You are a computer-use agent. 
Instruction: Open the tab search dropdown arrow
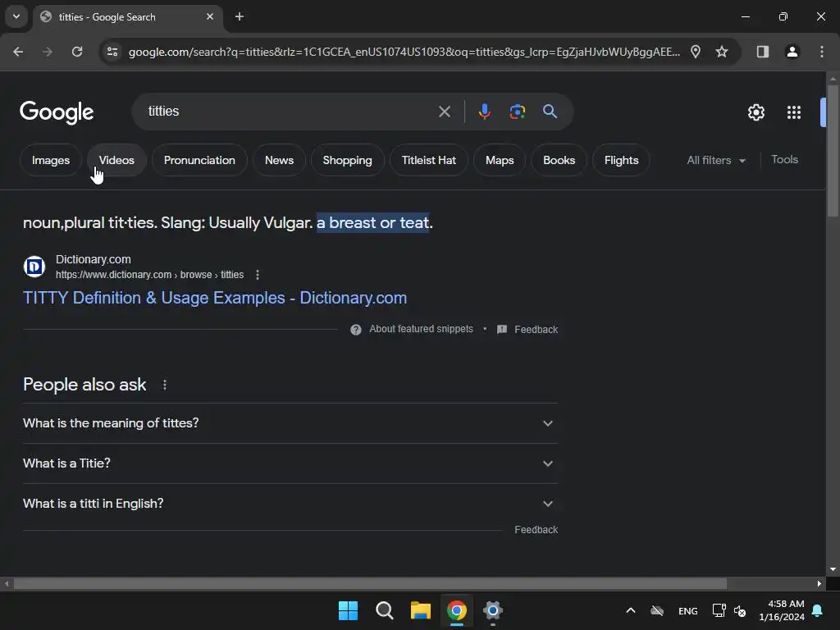[16, 16]
